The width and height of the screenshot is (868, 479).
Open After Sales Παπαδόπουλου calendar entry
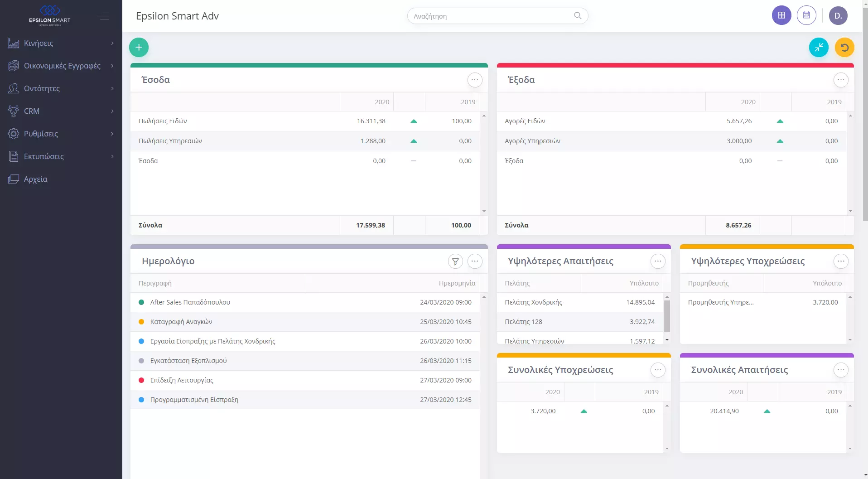coord(190,302)
